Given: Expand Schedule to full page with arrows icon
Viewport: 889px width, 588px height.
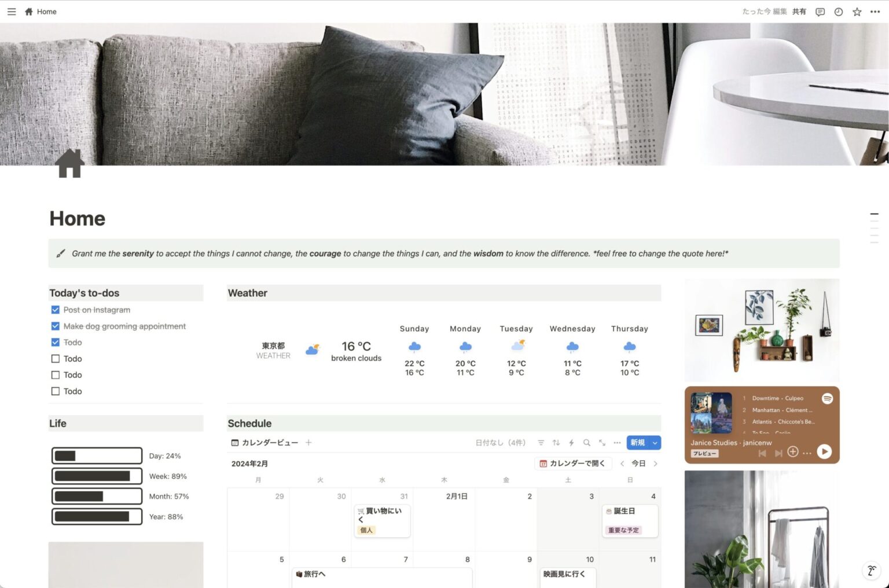Looking at the screenshot, I should point(602,443).
